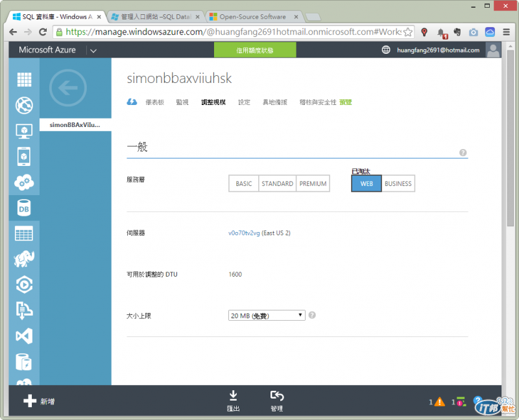Expand the chevron next to Microsoft Azure
The image size is (519, 420).
[x=93, y=51]
